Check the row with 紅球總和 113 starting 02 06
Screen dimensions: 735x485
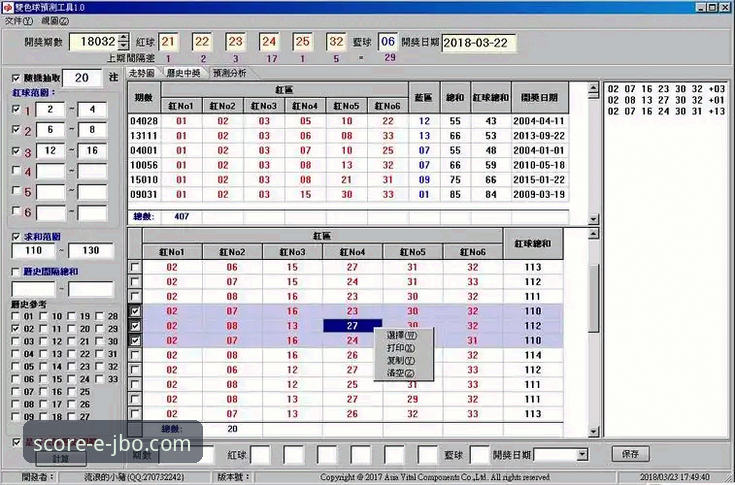coord(135,267)
